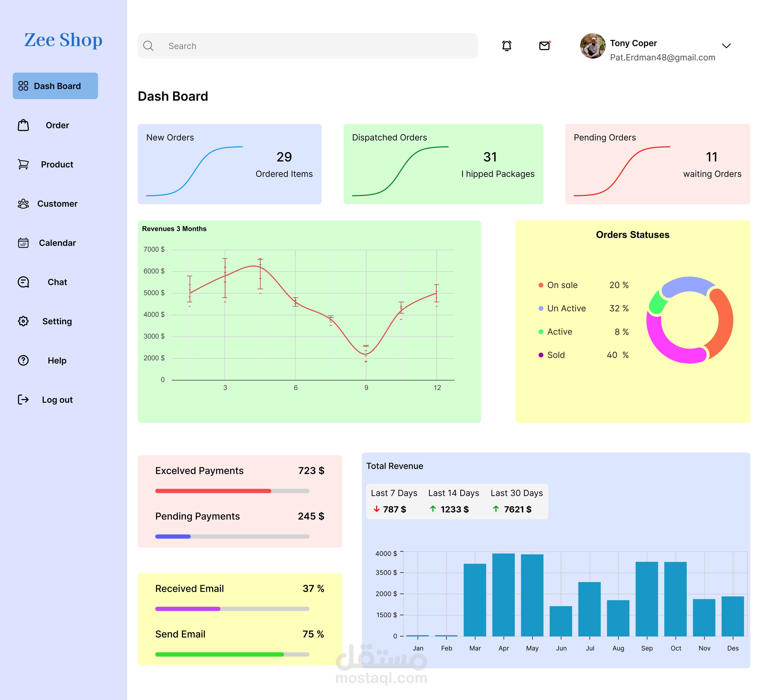Viewport: 763px width, 700px height.
Task: Click the search magnifier icon
Action: pos(148,46)
